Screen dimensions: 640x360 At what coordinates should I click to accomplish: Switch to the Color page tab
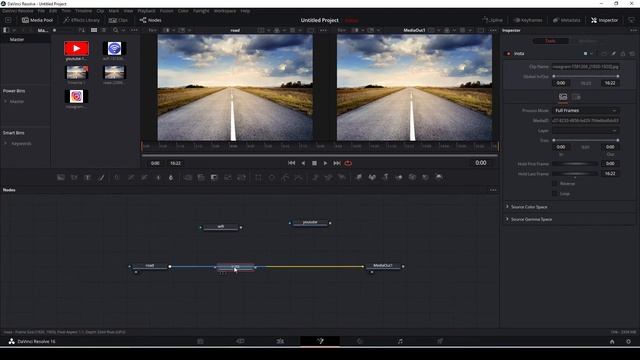(x=360, y=341)
